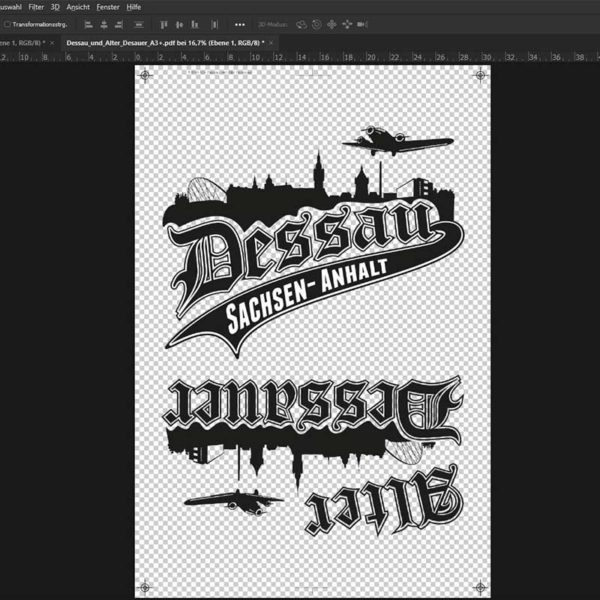Open the Ansicht menu
This screenshot has width=600, height=600.
78,7
